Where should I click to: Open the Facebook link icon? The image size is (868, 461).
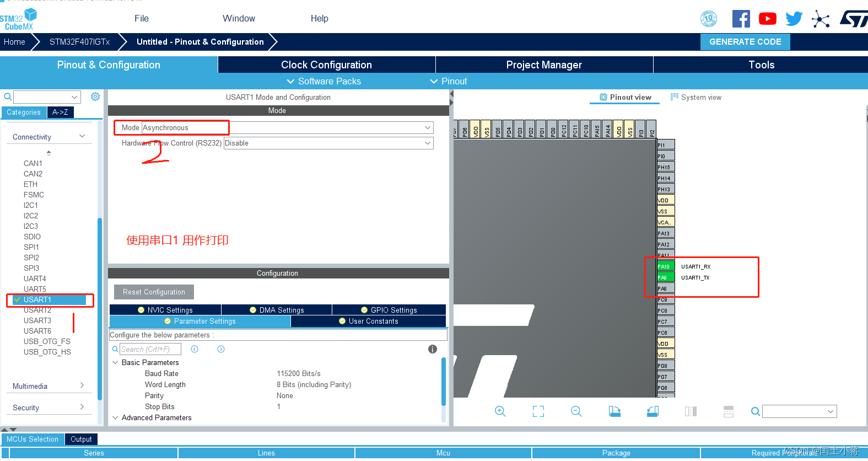tap(741, 19)
